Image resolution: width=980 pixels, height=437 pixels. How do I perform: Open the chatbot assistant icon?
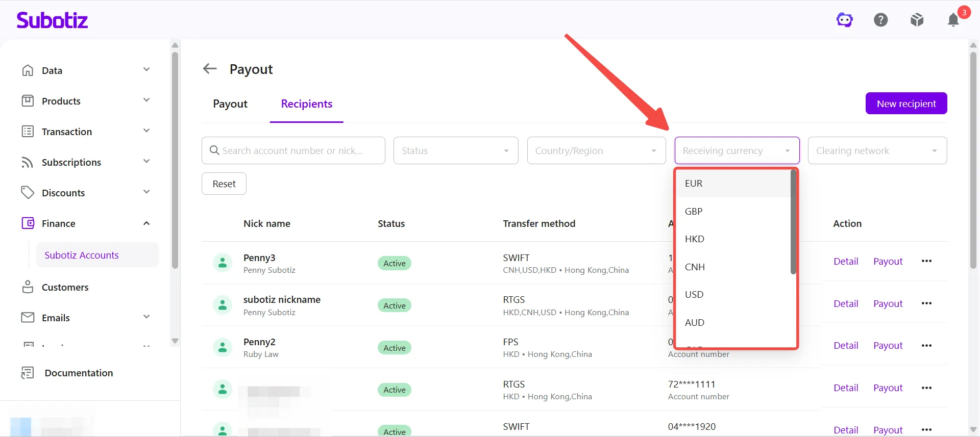[x=845, y=20]
